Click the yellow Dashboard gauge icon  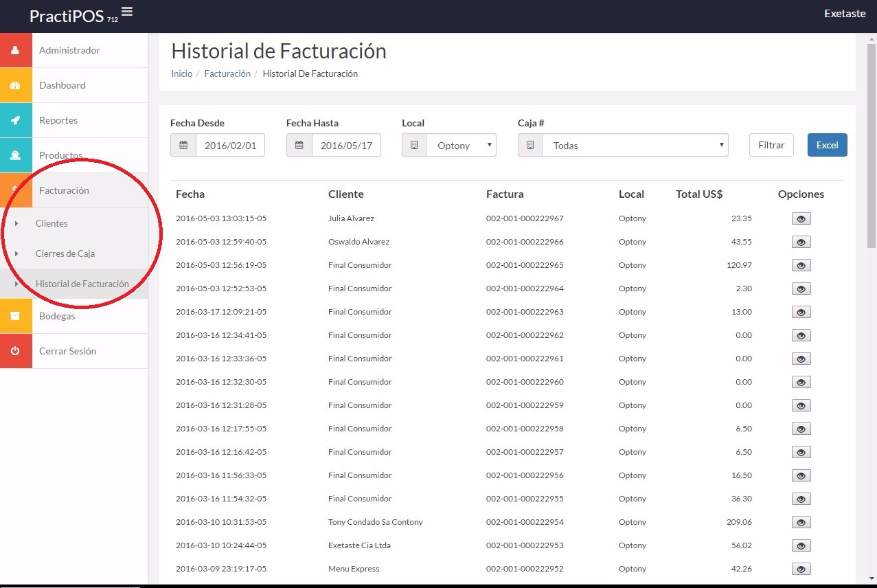click(16, 85)
